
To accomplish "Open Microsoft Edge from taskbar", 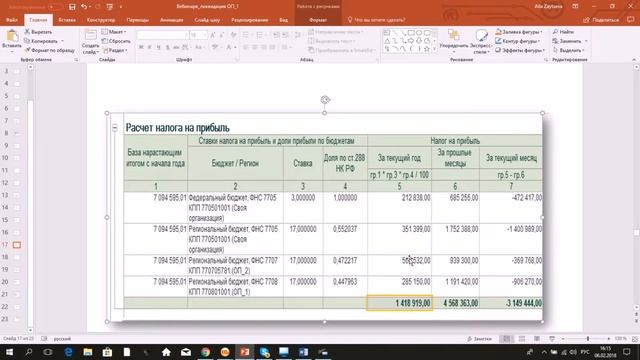I will coord(68,352).
